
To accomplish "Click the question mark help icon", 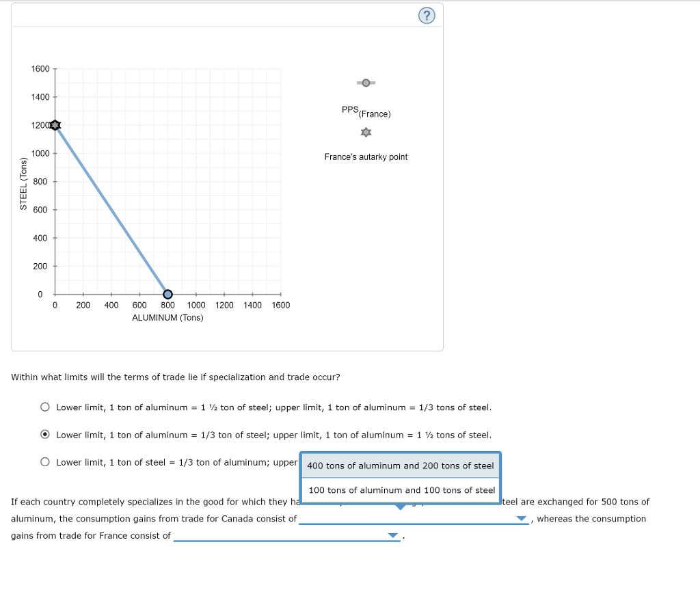I will pos(426,15).
